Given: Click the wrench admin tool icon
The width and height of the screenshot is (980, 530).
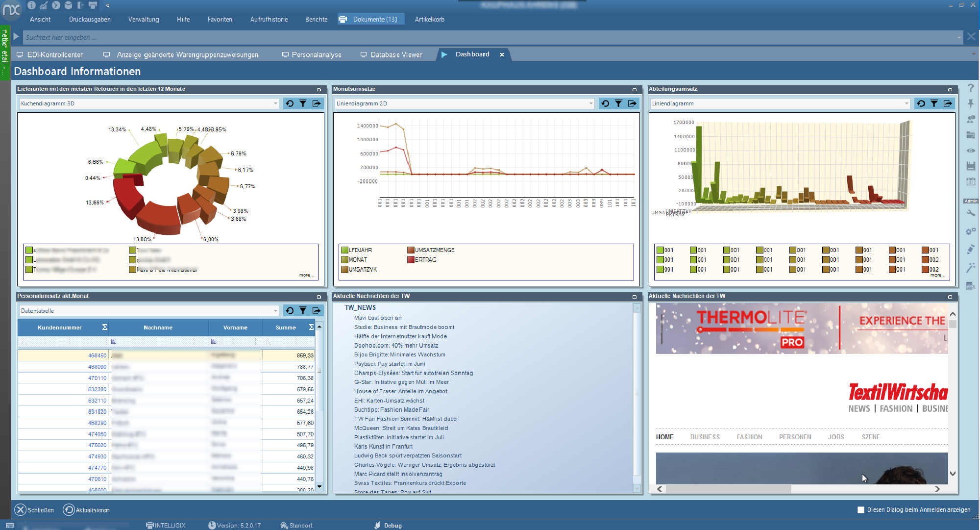Looking at the screenshot, I should [x=971, y=213].
